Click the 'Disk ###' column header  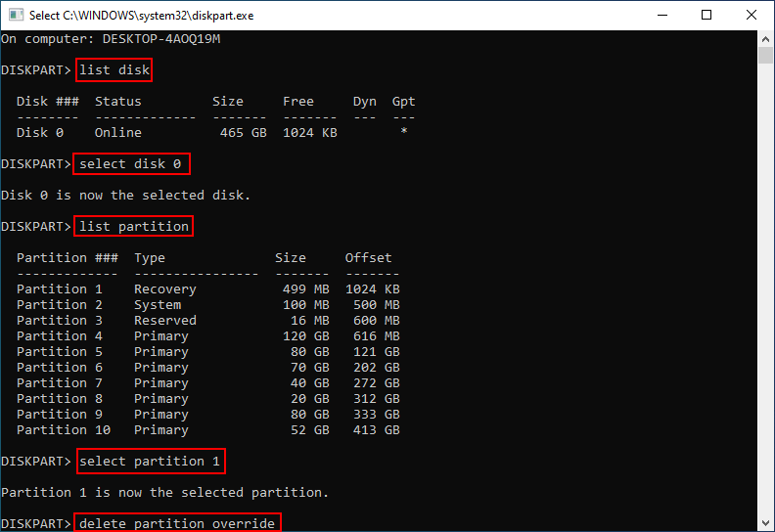[47, 102]
